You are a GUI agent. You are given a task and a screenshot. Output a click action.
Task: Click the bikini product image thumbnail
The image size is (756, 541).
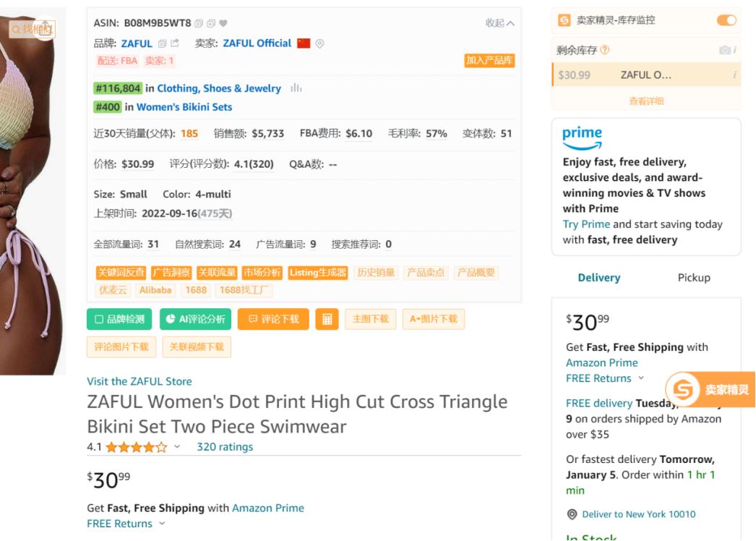pos(33,193)
